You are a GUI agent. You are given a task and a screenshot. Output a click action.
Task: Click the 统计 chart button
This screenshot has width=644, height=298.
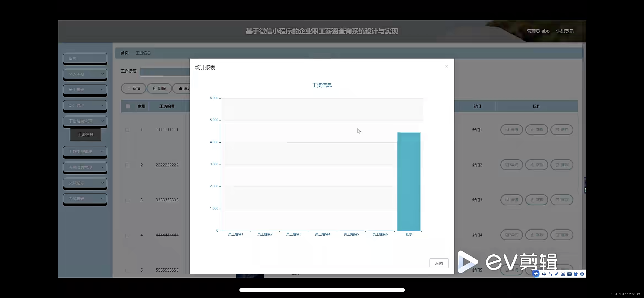pyautogui.click(x=181, y=88)
